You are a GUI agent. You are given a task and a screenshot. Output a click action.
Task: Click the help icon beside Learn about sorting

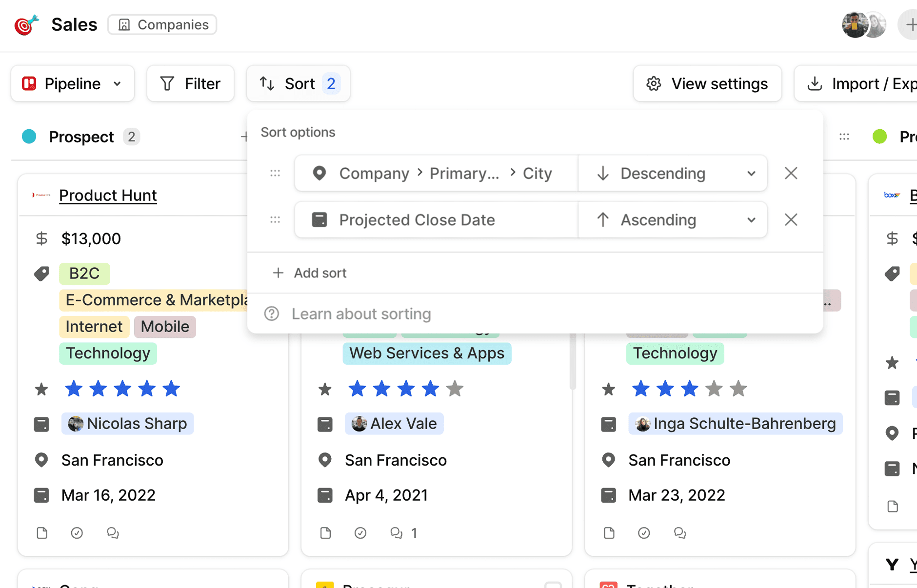coord(271,314)
